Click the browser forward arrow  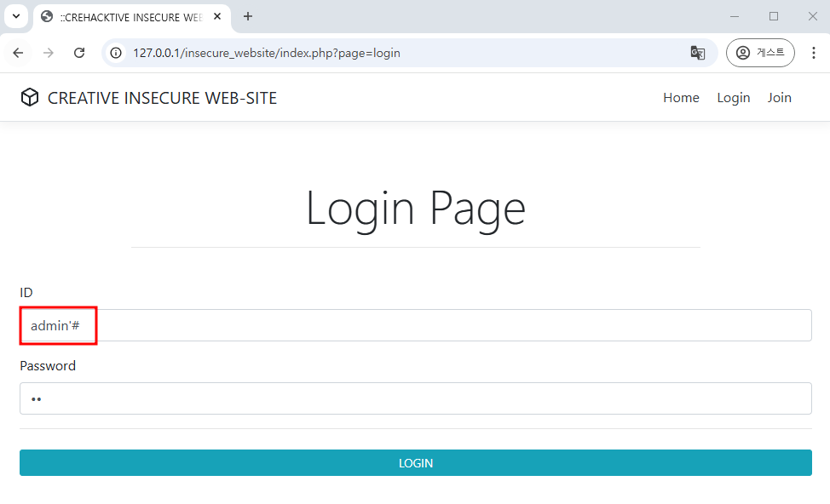point(49,53)
